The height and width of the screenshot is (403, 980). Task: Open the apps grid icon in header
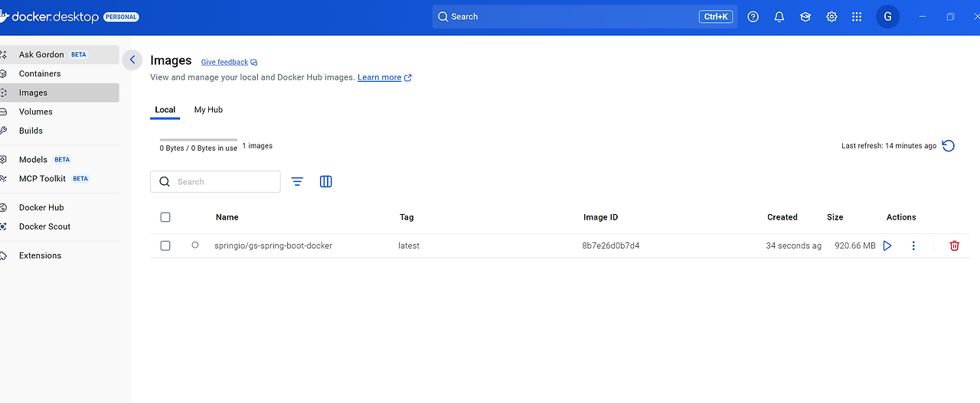(857, 17)
